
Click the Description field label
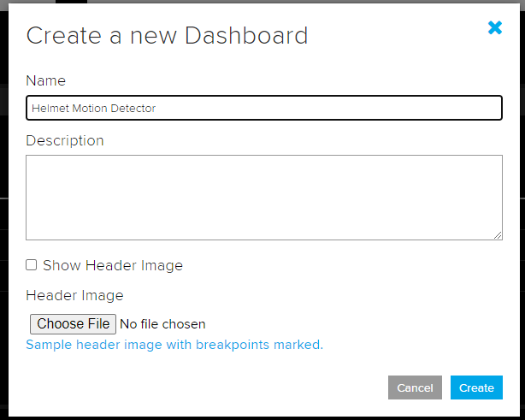click(65, 140)
